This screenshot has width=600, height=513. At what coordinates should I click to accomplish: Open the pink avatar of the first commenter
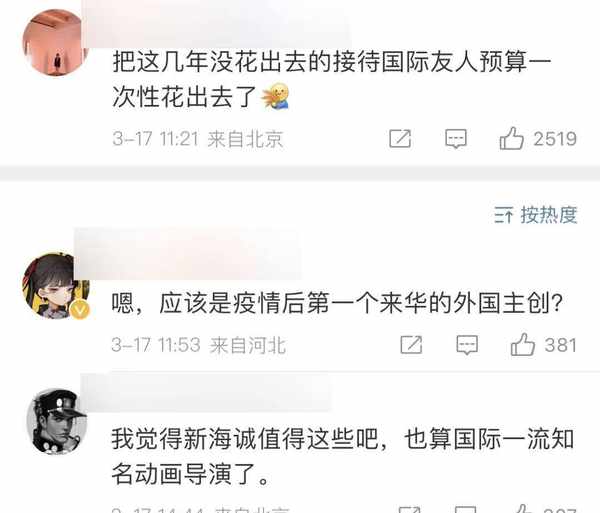[54, 42]
